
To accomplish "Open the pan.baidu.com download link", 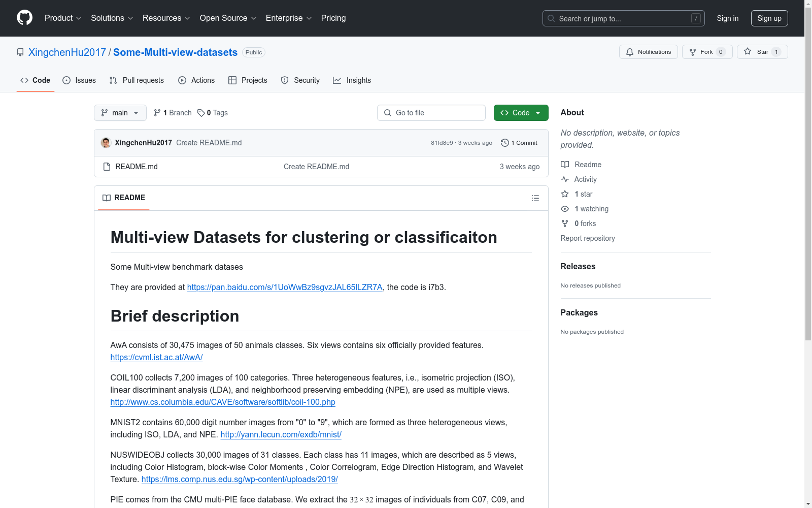I will [x=285, y=287].
